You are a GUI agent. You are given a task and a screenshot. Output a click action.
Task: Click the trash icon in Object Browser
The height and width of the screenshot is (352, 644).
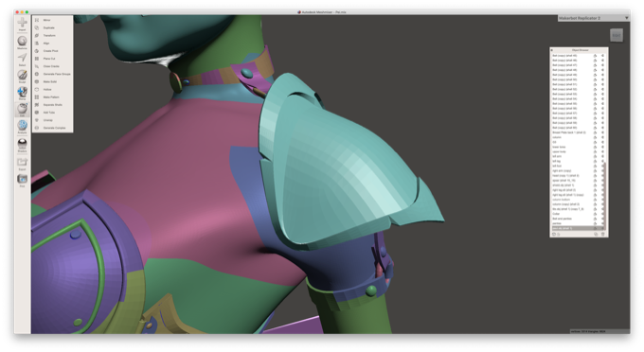(x=603, y=234)
